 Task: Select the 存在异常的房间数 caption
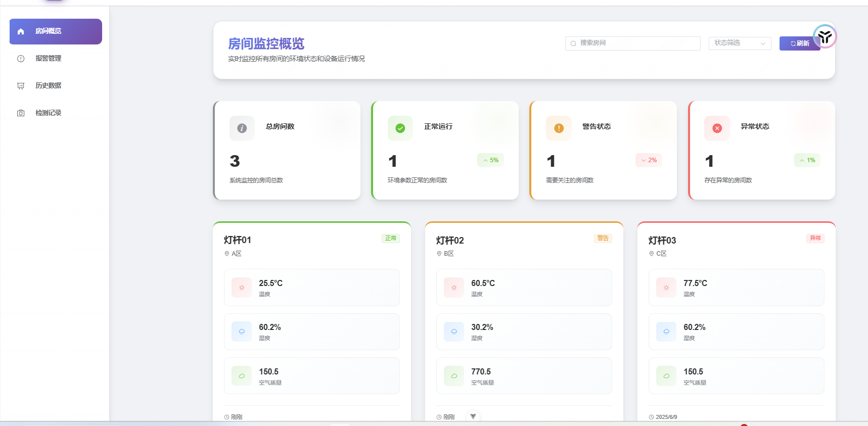pos(728,180)
